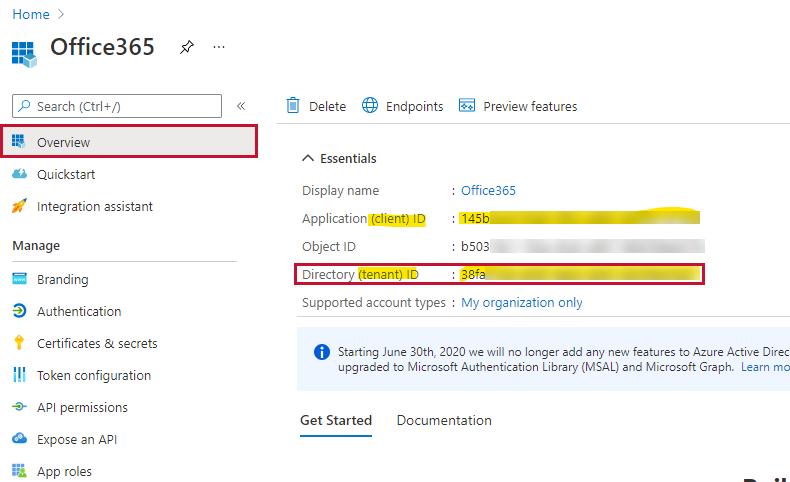The height and width of the screenshot is (482, 790).
Task: Click the Quickstart cloud icon
Action: 19,174
